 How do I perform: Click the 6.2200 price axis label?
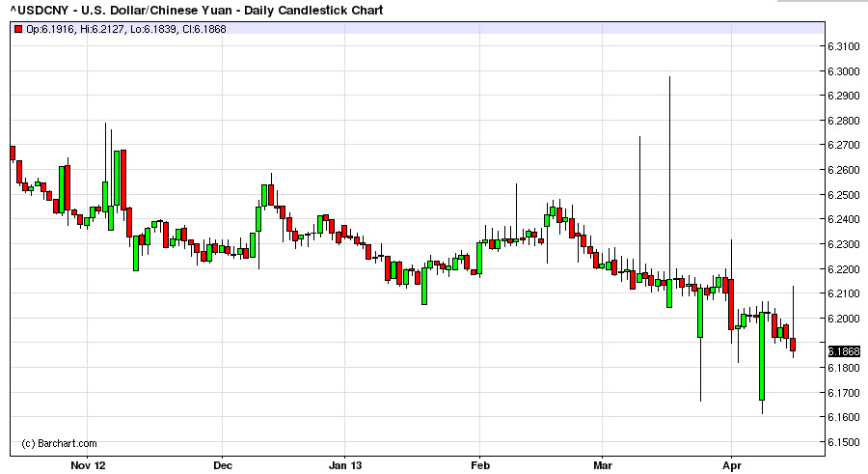point(844,269)
